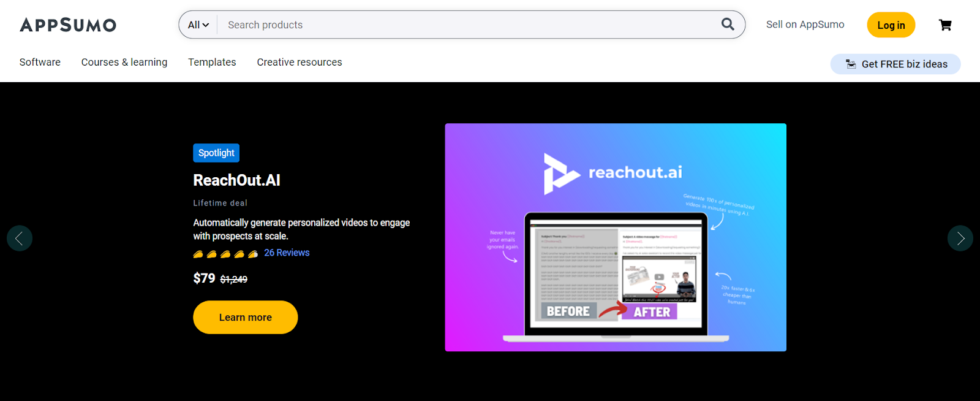Open the shopping cart
The image size is (980, 401).
coord(945,25)
